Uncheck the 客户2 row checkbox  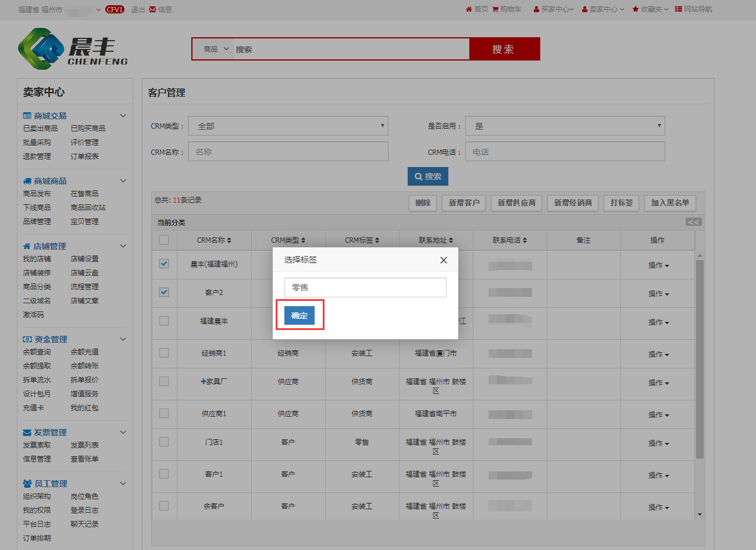pos(164,292)
